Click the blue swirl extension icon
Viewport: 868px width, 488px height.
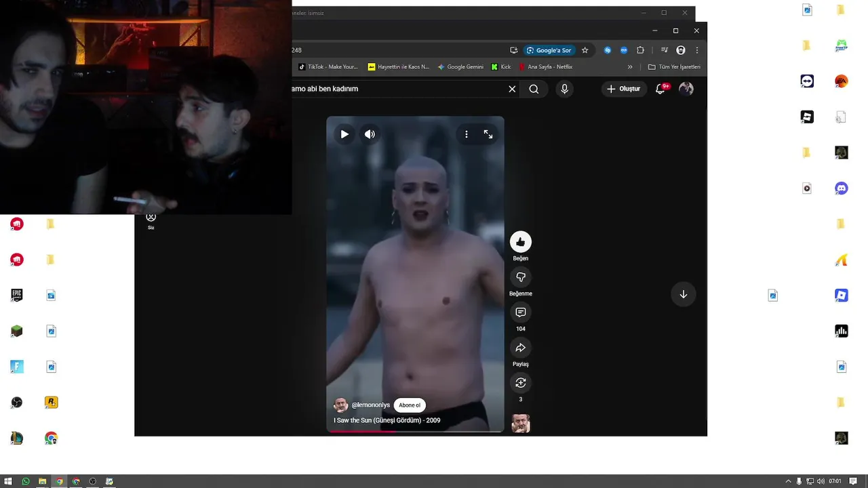[x=608, y=50]
